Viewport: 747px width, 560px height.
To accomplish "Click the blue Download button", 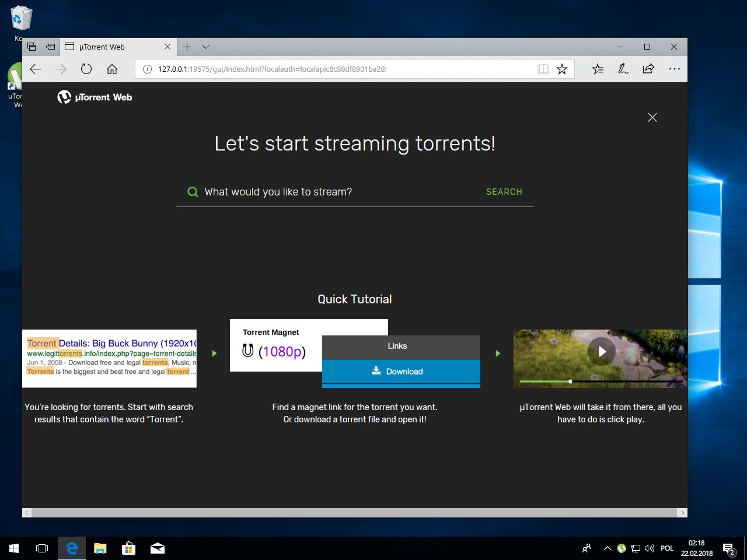I will pyautogui.click(x=401, y=372).
